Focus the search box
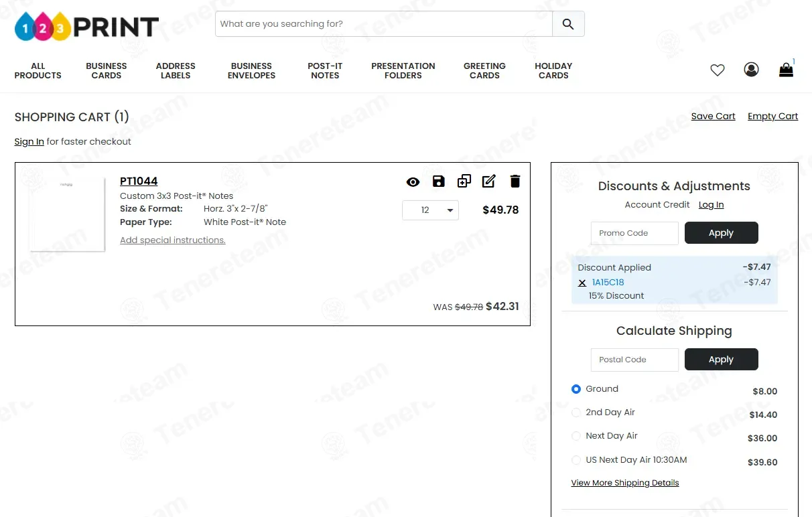The width and height of the screenshot is (812, 517). 384,24
